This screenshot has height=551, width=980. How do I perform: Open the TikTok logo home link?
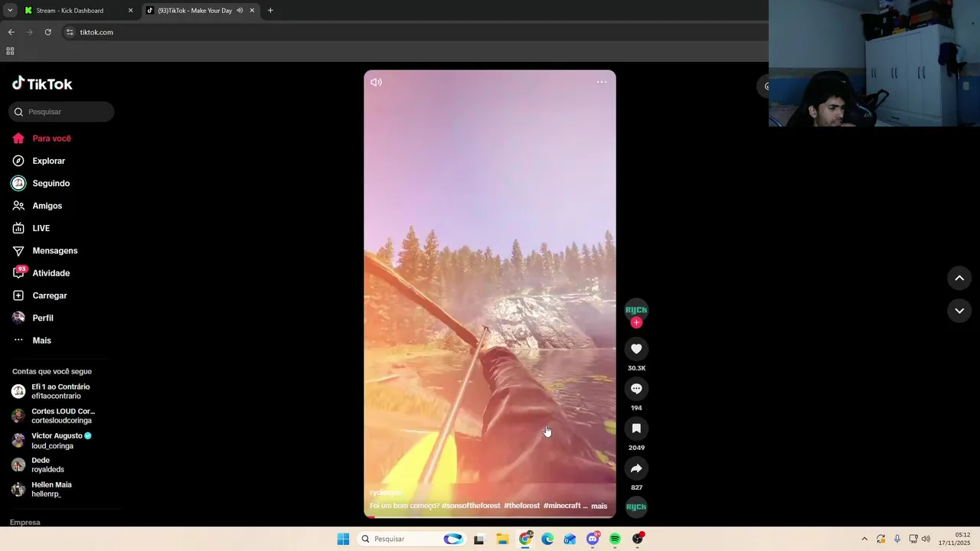tap(42, 83)
